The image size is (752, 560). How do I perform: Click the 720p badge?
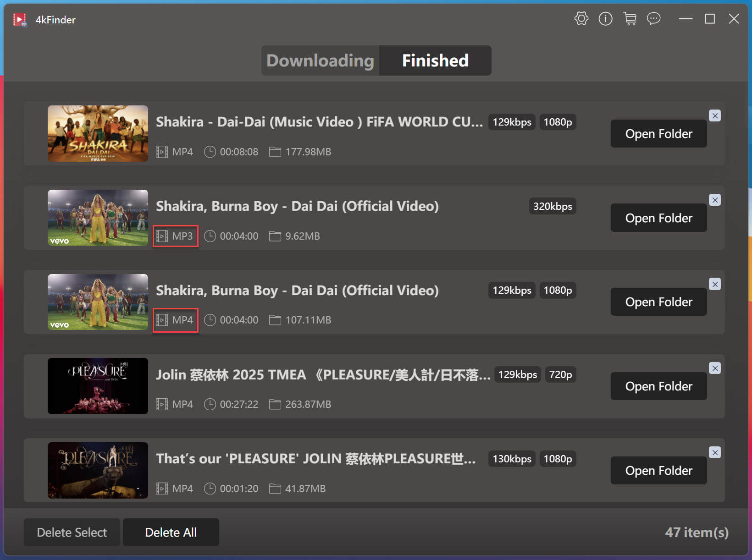point(560,374)
